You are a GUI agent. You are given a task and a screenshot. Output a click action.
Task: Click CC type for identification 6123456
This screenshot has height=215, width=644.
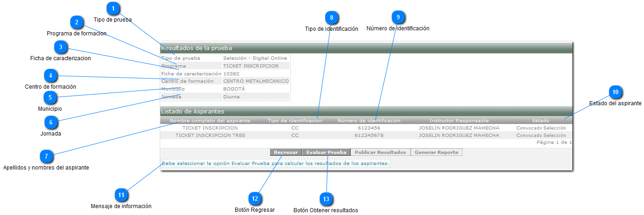tap(295, 128)
